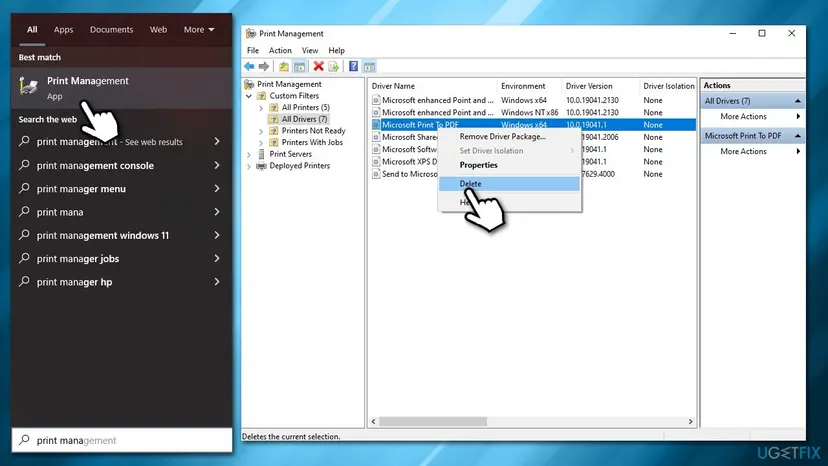Click the Export List toolbar icon
The image size is (828, 466).
pyautogui.click(x=333, y=67)
